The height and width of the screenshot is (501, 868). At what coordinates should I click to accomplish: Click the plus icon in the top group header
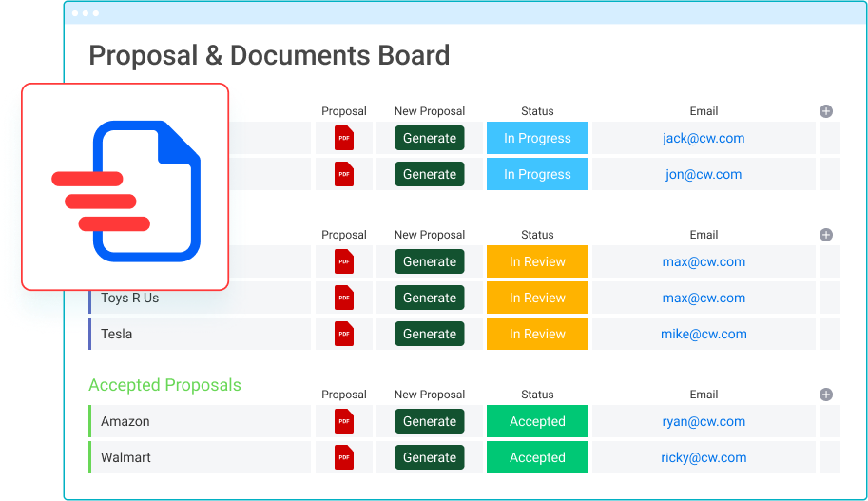pyautogui.click(x=826, y=111)
